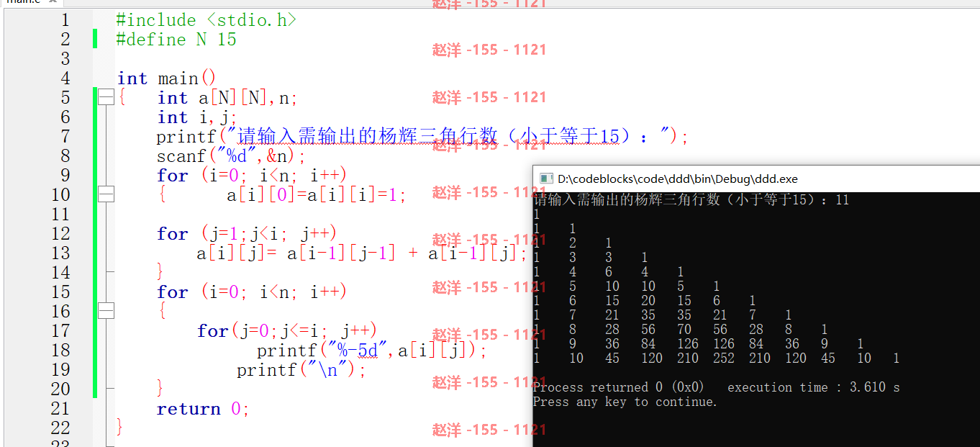Image resolution: width=980 pixels, height=447 pixels.
Task: Click the console row '1 4 6 4 1'
Action: (x=609, y=272)
